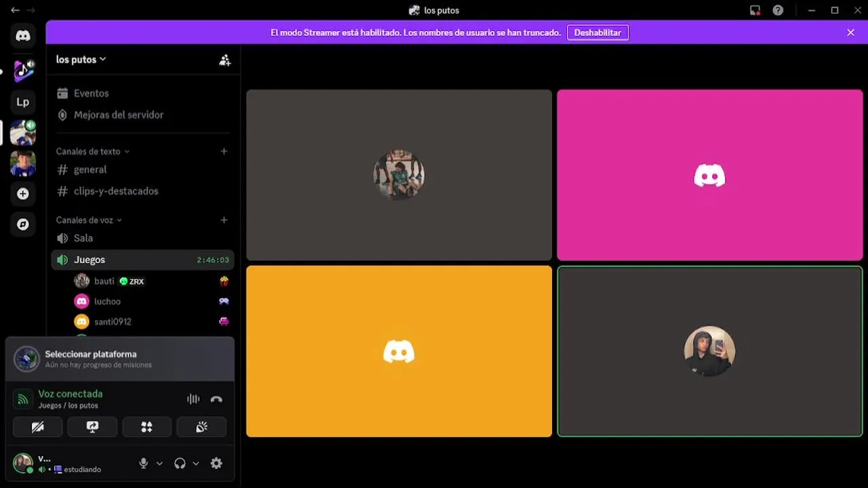The image size is (868, 488).
Task: Open the music note server icon
Action: click(23, 70)
